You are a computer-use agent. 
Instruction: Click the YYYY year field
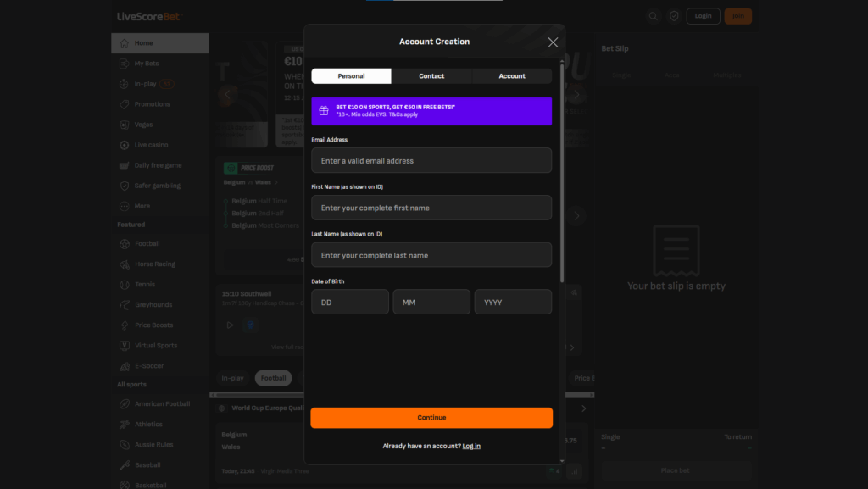(513, 303)
